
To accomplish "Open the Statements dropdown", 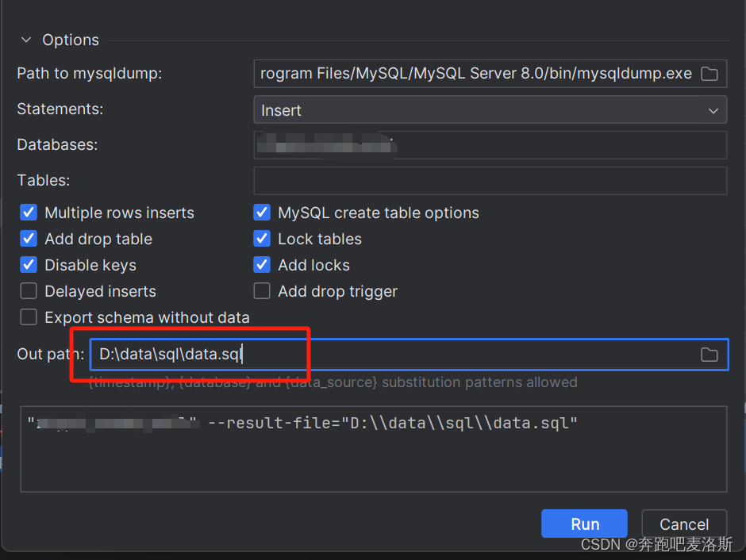I will click(490, 109).
